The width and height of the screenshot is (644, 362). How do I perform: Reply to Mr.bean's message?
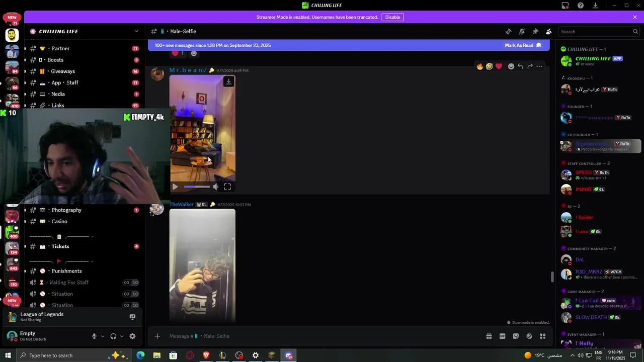click(x=520, y=66)
